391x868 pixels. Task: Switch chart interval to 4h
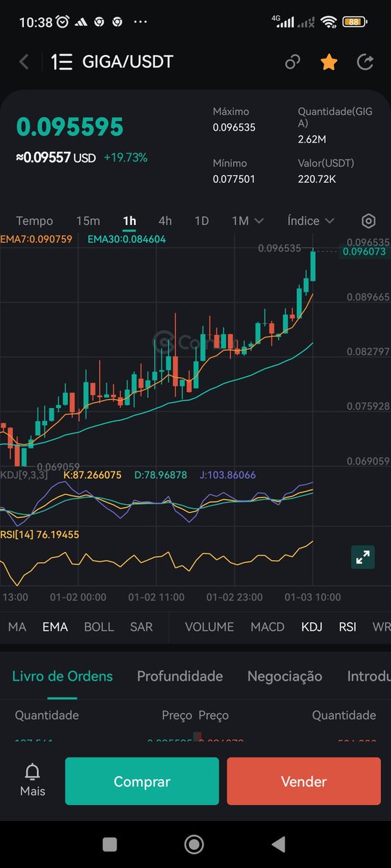coord(165,221)
